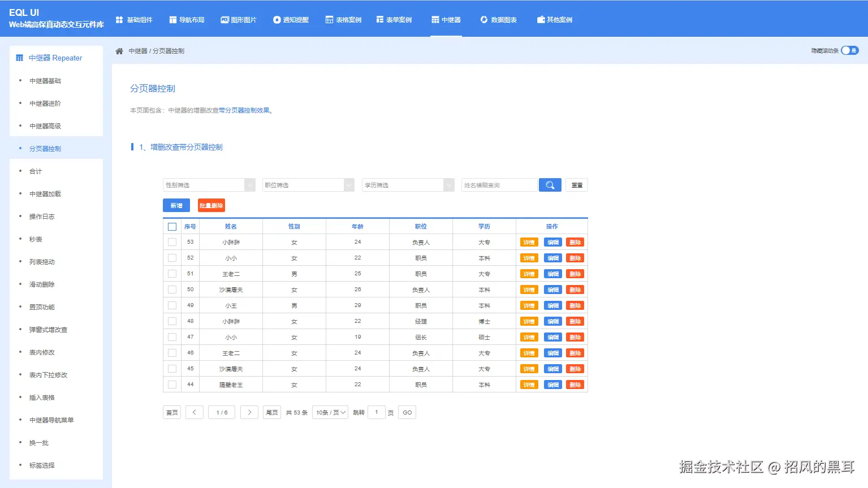
Task: Click the 中继器 Repeater grid icon in sidebar
Action: pyautogui.click(x=20, y=58)
